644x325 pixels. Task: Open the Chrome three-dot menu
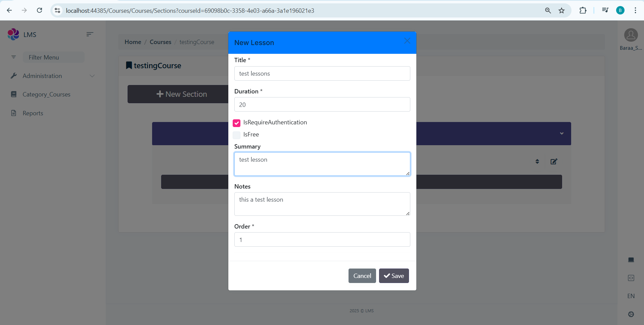pos(635,10)
